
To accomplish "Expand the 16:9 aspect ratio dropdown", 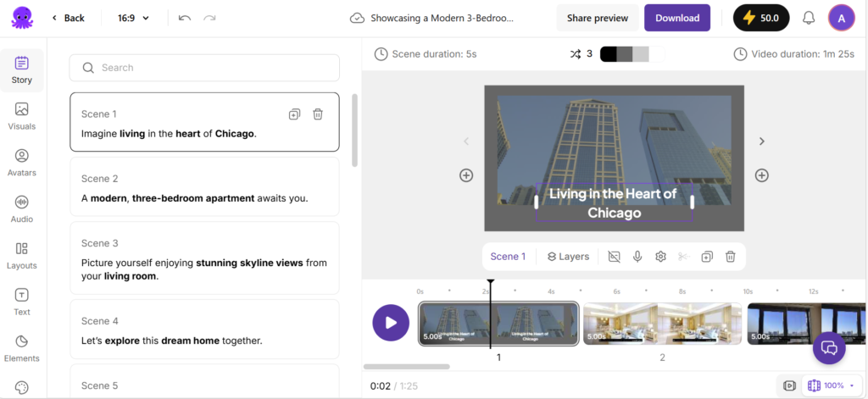I will (133, 18).
